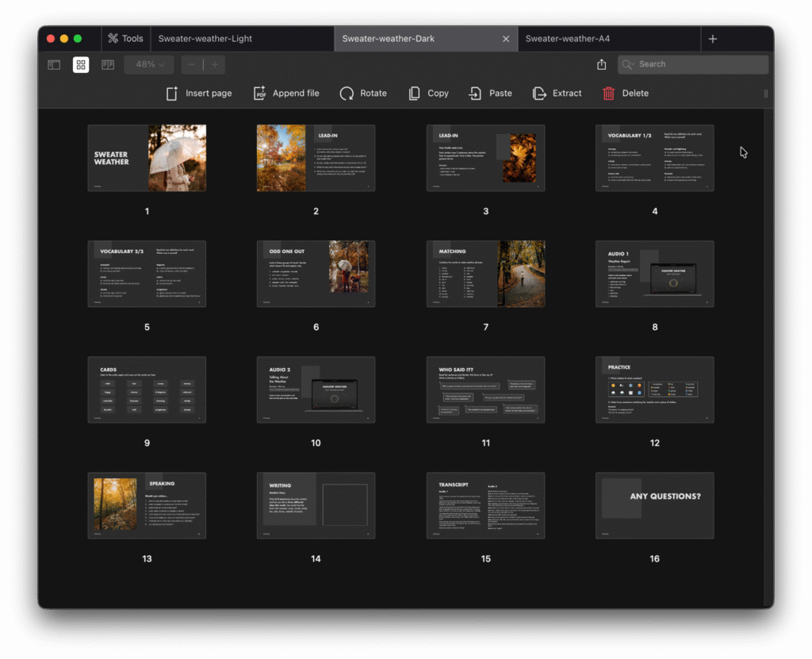
Task: Click the red Delete trash icon
Action: [x=608, y=94]
